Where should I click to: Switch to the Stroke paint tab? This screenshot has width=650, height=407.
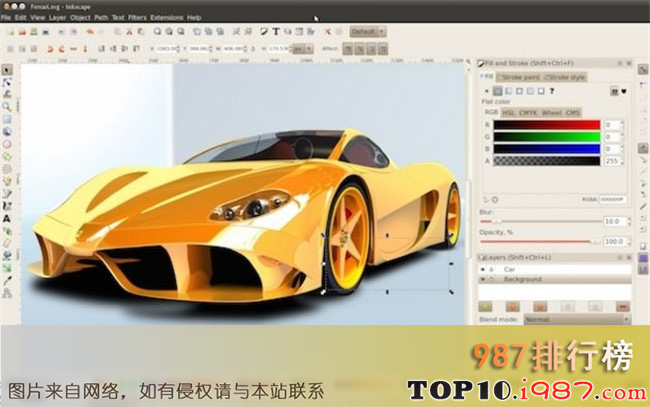coord(518,77)
